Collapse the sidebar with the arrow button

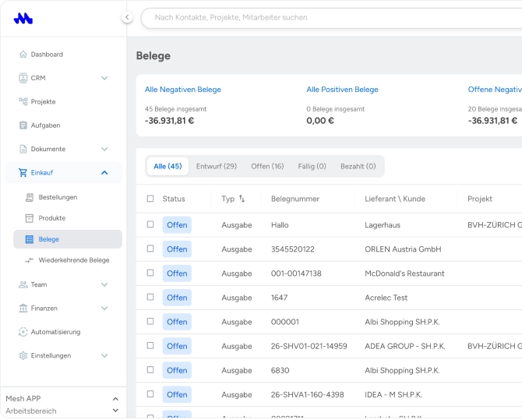[127, 17]
